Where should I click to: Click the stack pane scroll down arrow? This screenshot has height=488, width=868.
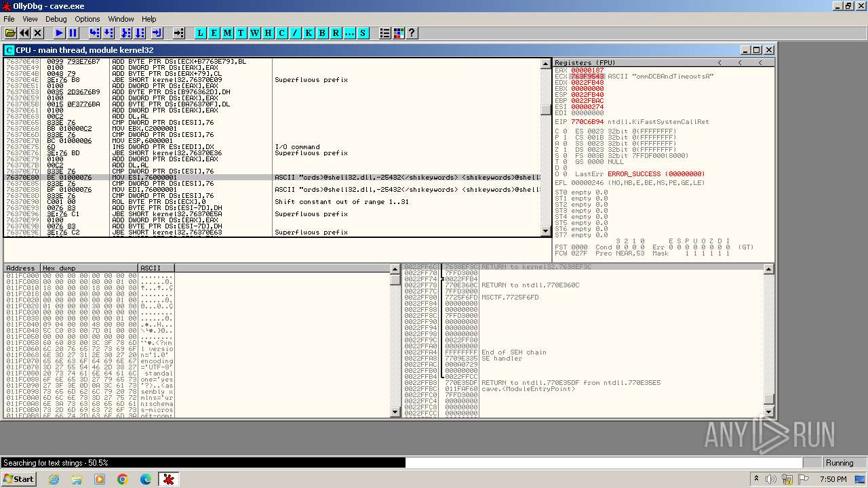[x=768, y=412]
